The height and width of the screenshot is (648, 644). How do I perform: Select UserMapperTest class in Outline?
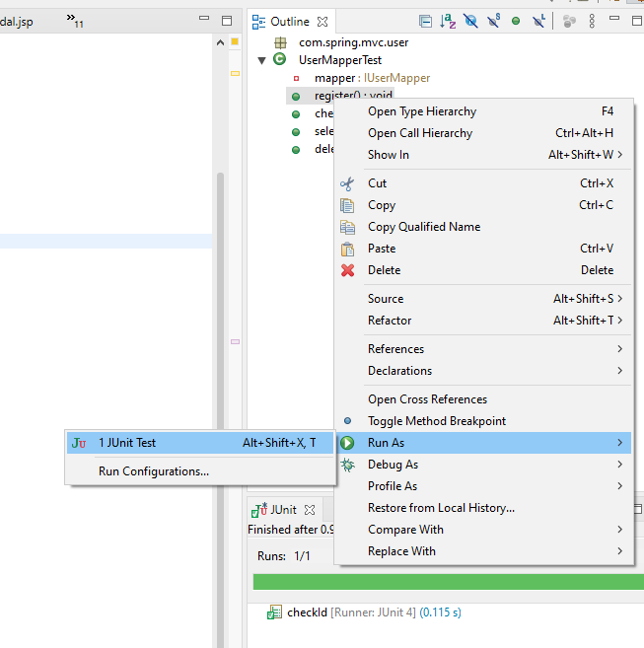[x=340, y=60]
